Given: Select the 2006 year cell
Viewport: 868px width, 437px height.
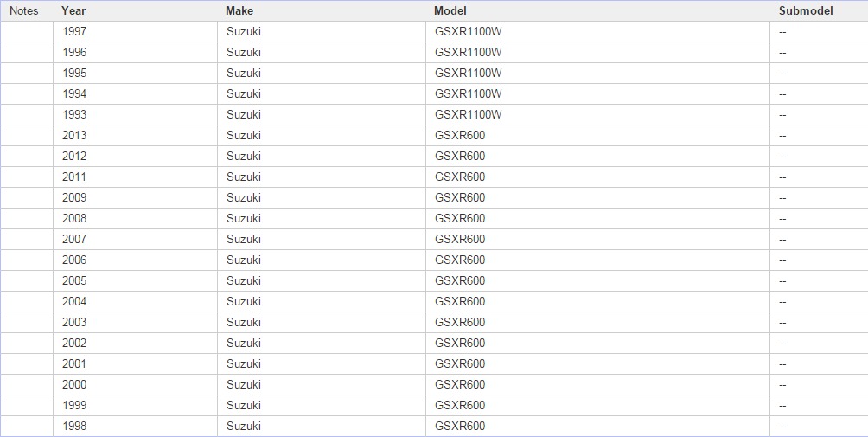Looking at the screenshot, I should click(x=74, y=260).
